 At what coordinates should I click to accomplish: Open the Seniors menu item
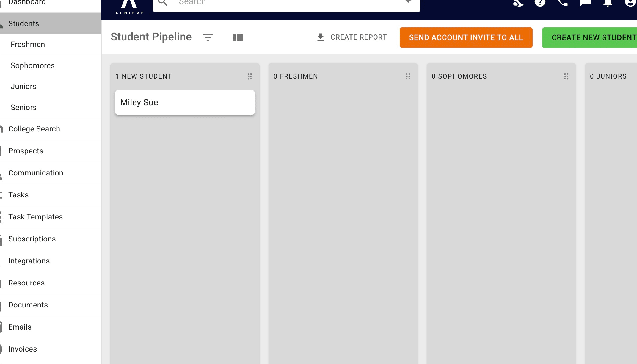tap(24, 107)
